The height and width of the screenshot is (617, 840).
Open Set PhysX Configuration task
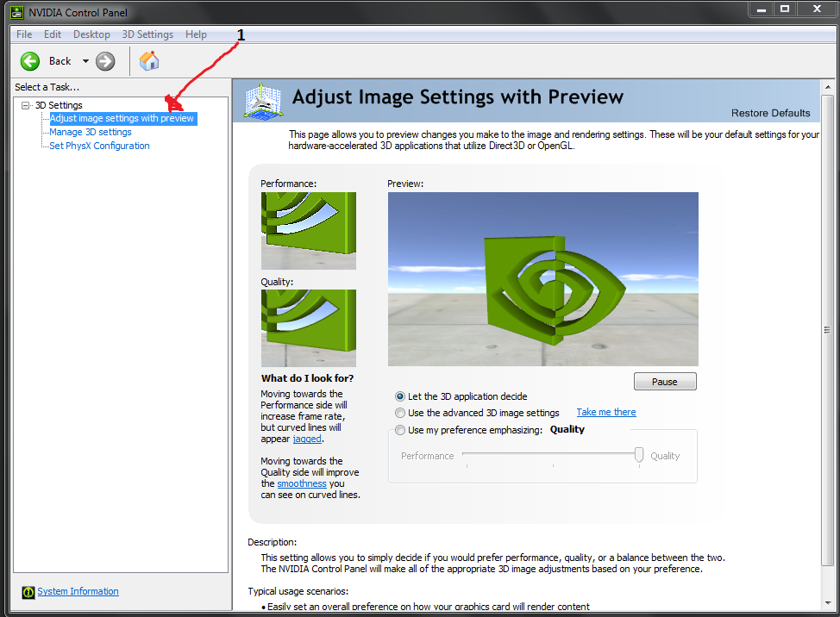click(x=99, y=146)
